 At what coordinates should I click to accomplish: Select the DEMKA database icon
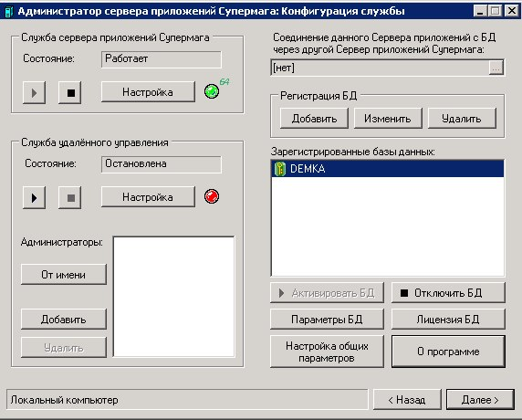click(280, 169)
